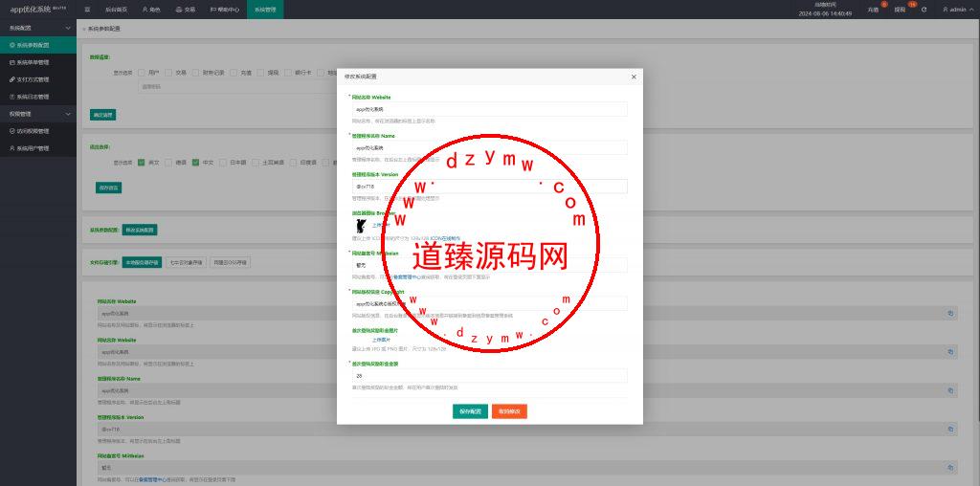Open the 角色 (role) user icon menu

point(151,10)
